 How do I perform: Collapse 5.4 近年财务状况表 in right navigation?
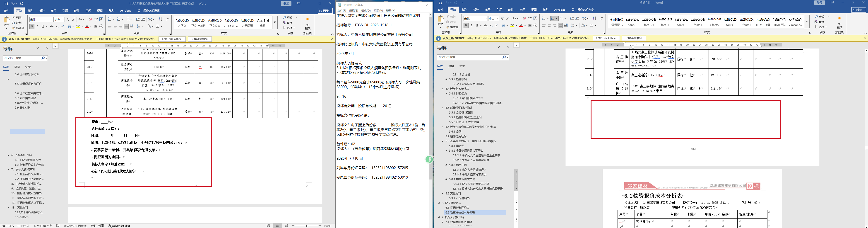tap(443, 89)
